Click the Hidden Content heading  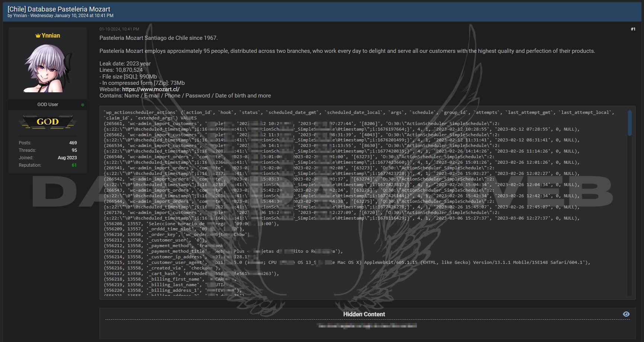point(364,314)
